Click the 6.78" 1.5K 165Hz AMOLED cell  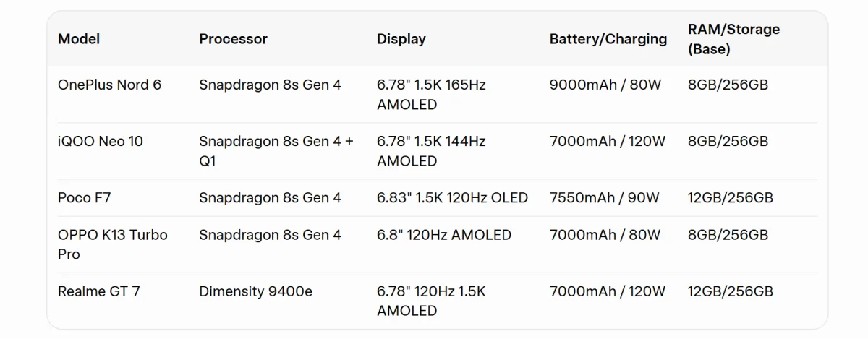[x=431, y=95]
